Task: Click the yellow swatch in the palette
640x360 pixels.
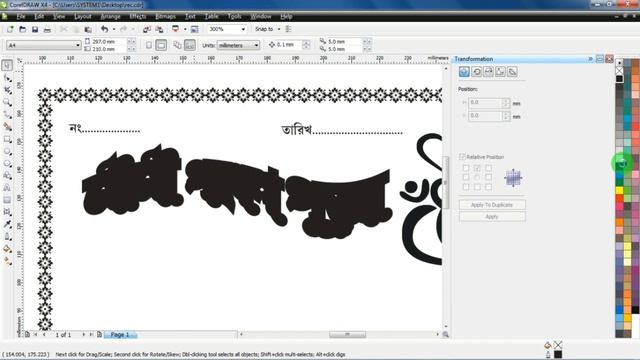Action: 619,191
